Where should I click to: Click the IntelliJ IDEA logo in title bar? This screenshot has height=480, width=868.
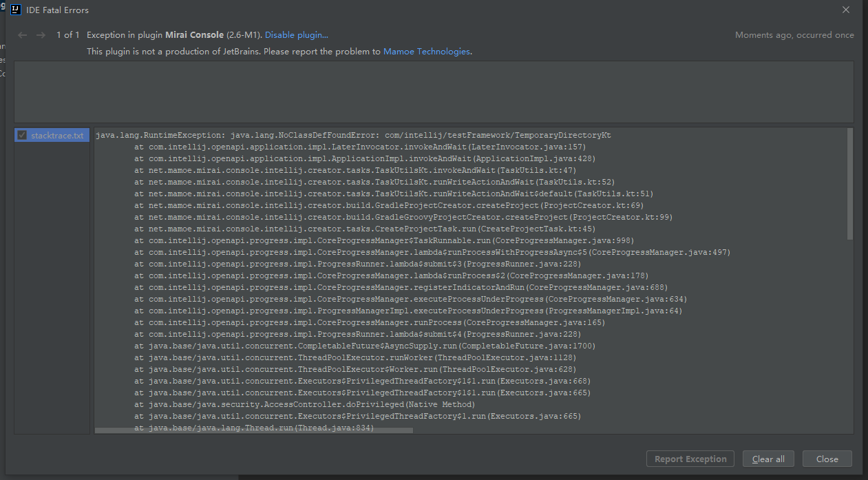(15, 10)
